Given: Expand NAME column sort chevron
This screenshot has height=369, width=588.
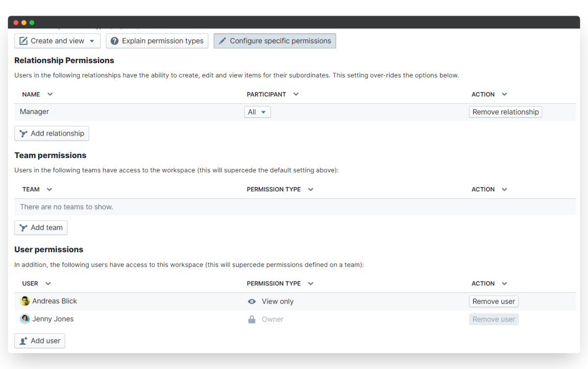Looking at the screenshot, I should point(50,94).
